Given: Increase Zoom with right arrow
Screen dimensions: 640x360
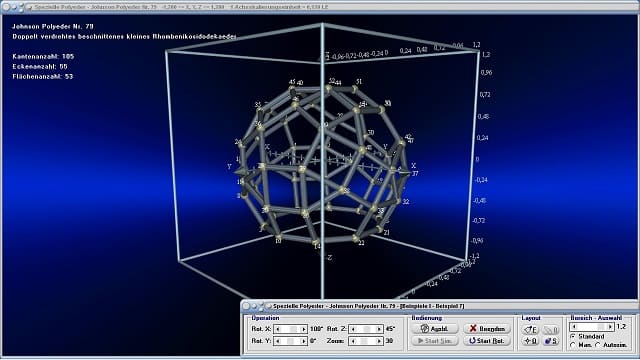Looking at the screenshot, I should click(x=379, y=341).
